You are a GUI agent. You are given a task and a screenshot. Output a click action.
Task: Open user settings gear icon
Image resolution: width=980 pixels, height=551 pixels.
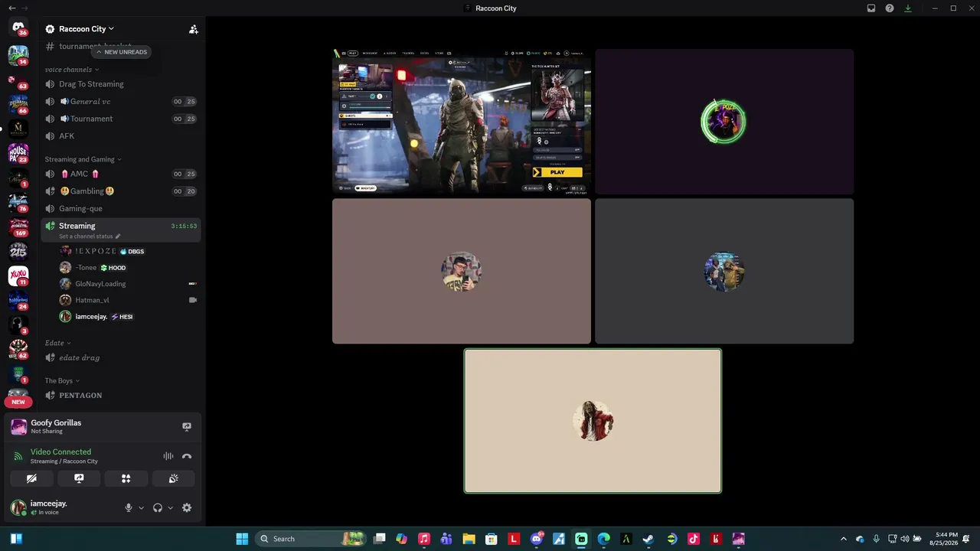pyautogui.click(x=187, y=507)
